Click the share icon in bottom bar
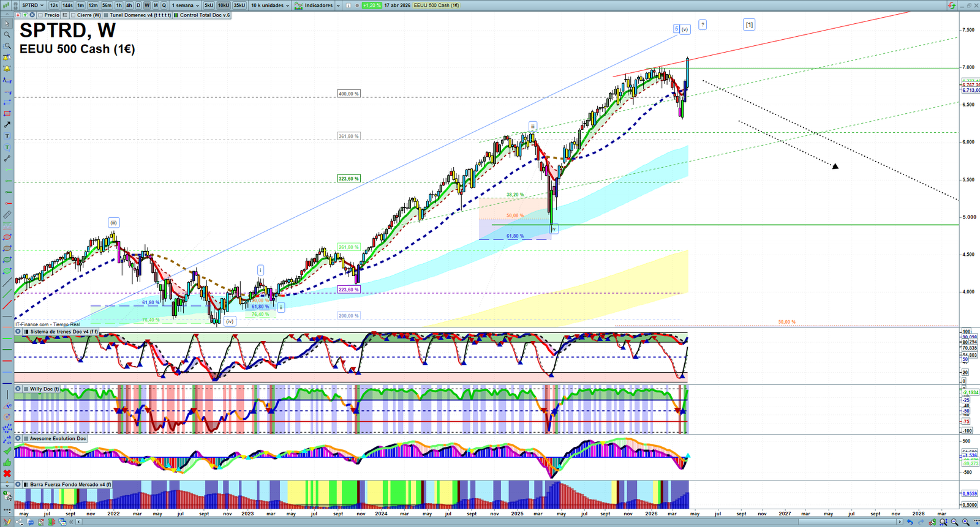The height and width of the screenshot is (527, 980). click(19, 522)
